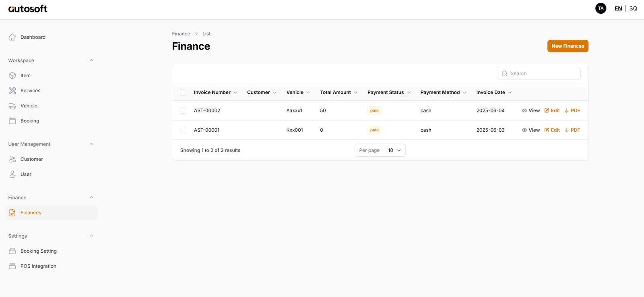The width and height of the screenshot is (644, 297).
Task: Switch language to SQ
Action: pyautogui.click(x=633, y=8)
